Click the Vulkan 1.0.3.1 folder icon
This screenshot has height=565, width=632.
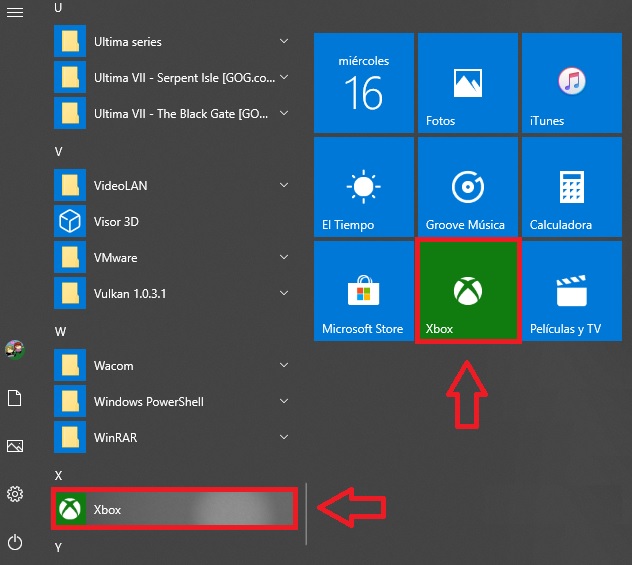70,293
